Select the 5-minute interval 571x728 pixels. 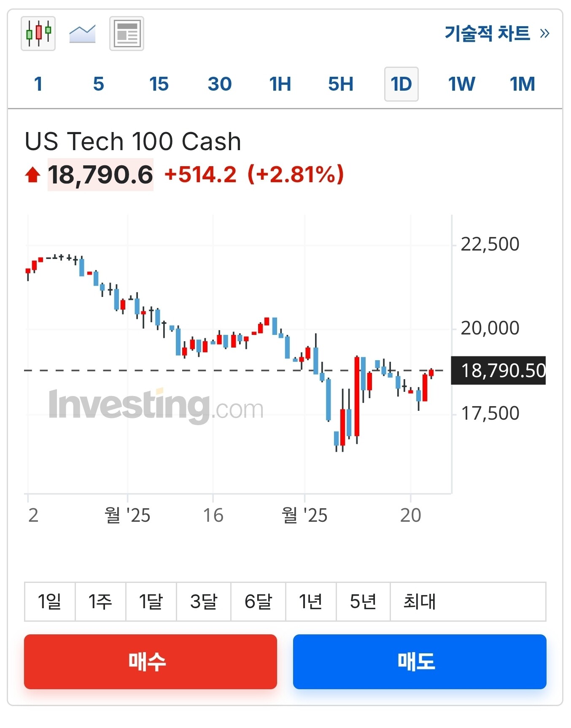point(98,84)
